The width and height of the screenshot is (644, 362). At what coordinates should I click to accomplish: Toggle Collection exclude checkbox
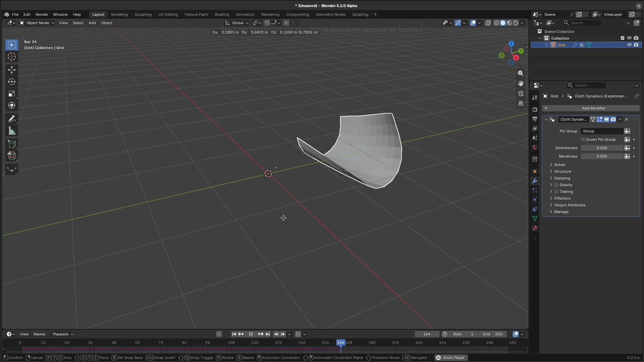point(622,38)
